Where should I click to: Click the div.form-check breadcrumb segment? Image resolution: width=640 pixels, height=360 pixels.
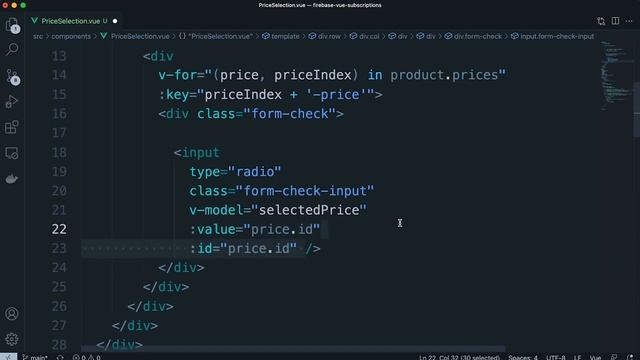(x=473, y=36)
